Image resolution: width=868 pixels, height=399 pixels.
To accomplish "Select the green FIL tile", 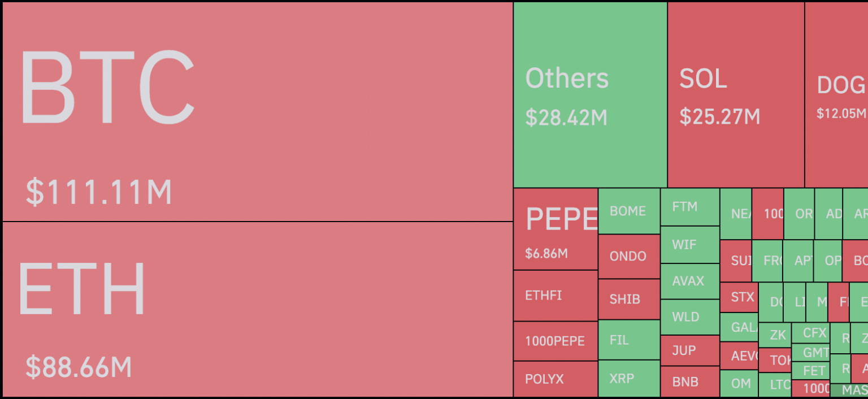I will tap(628, 340).
